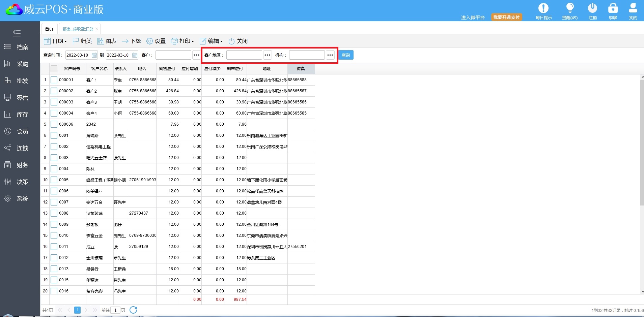Open reminders lightbulb icon
This screenshot has width=644, height=317.
[x=570, y=8]
